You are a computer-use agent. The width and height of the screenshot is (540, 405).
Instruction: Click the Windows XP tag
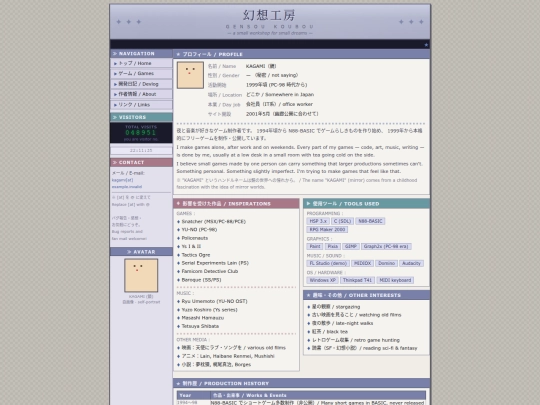[322, 280]
